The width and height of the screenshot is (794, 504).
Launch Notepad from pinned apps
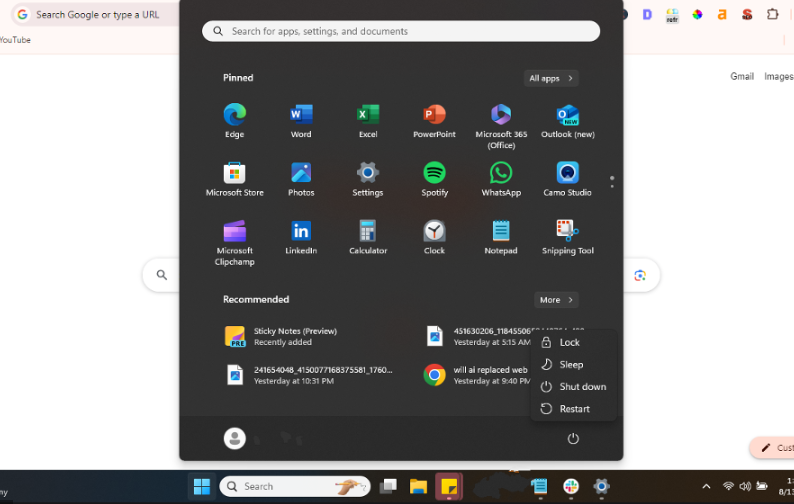501,237
